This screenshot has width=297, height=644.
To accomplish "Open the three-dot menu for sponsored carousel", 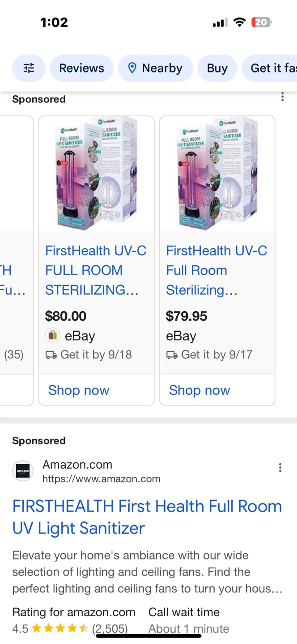I will (x=282, y=97).
